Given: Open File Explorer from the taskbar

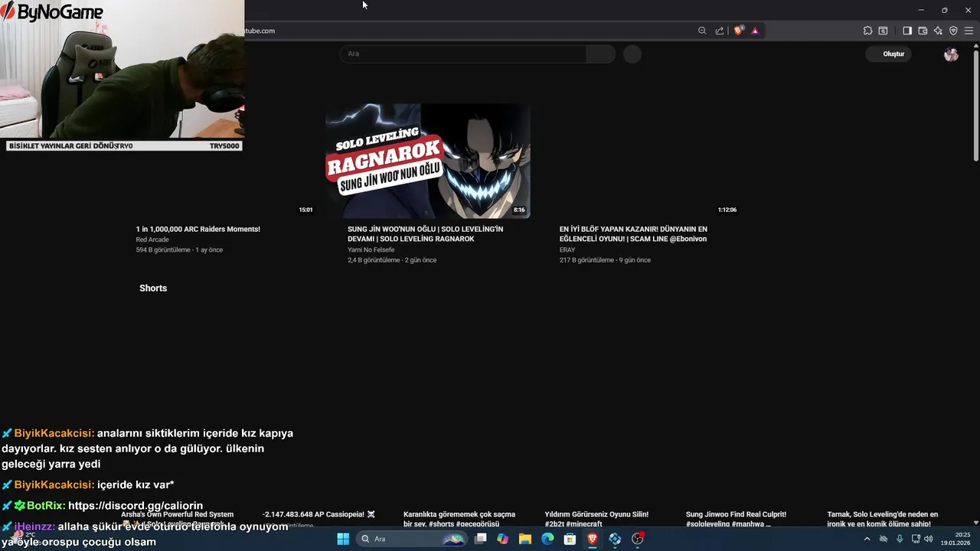Looking at the screenshot, I should (x=525, y=539).
